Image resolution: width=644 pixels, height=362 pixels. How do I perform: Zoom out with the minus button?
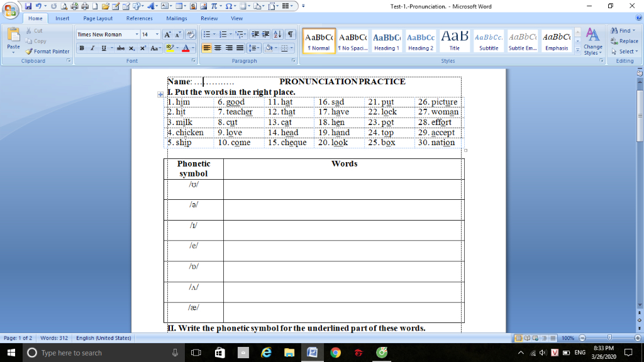582,338
